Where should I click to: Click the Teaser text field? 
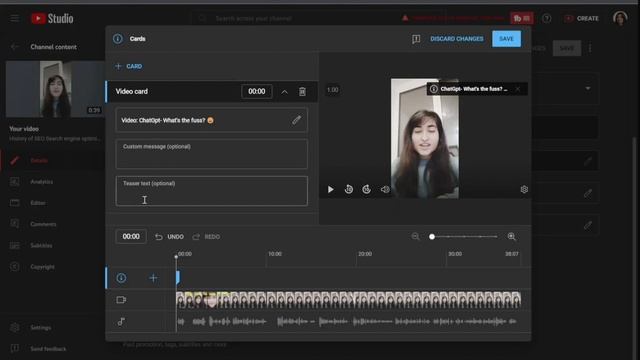[211, 191]
